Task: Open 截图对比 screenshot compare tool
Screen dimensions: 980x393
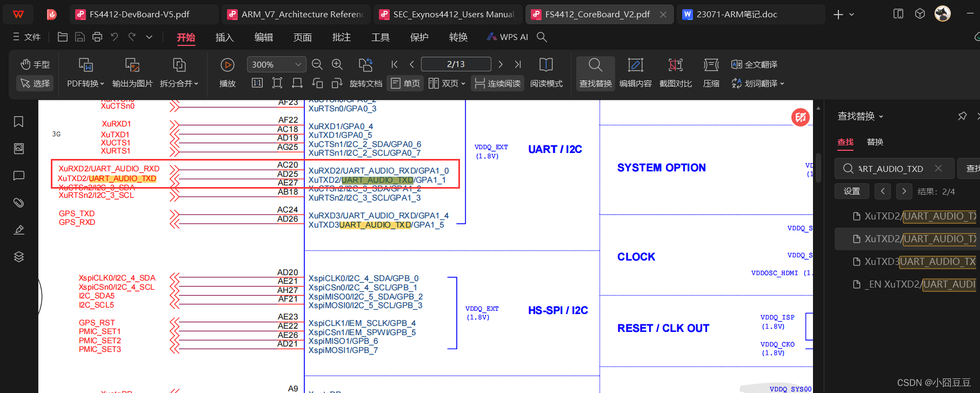Action: pyautogui.click(x=675, y=73)
